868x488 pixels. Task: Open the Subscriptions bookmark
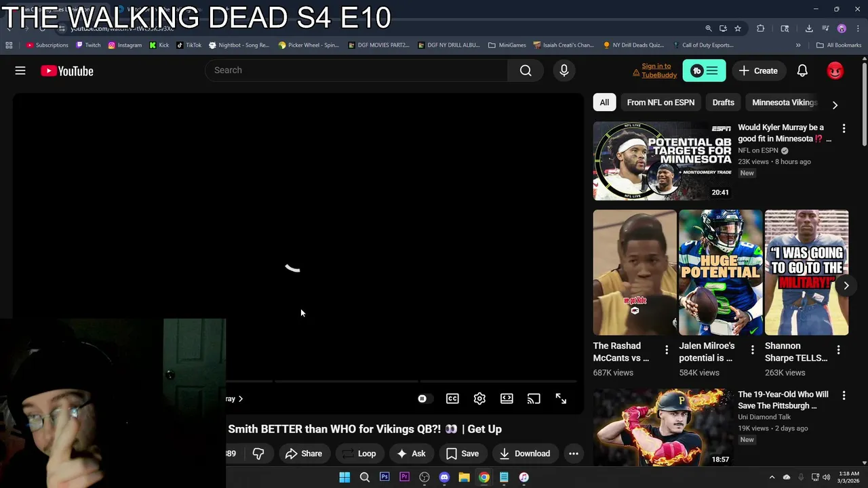tap(47, 45)
